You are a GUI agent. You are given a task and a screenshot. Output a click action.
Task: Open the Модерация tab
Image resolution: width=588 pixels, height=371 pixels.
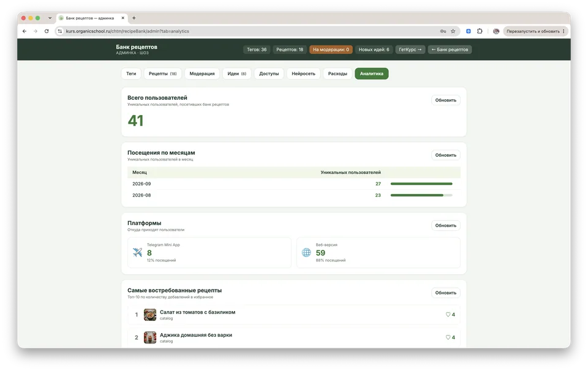[x=202, y=73]
